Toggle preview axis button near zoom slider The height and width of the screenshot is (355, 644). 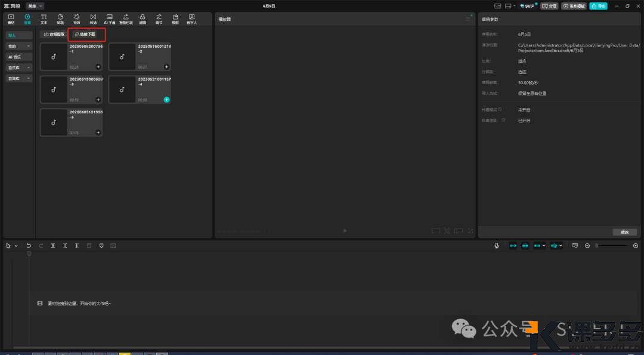pyautogui.click(x=575, y=246)
